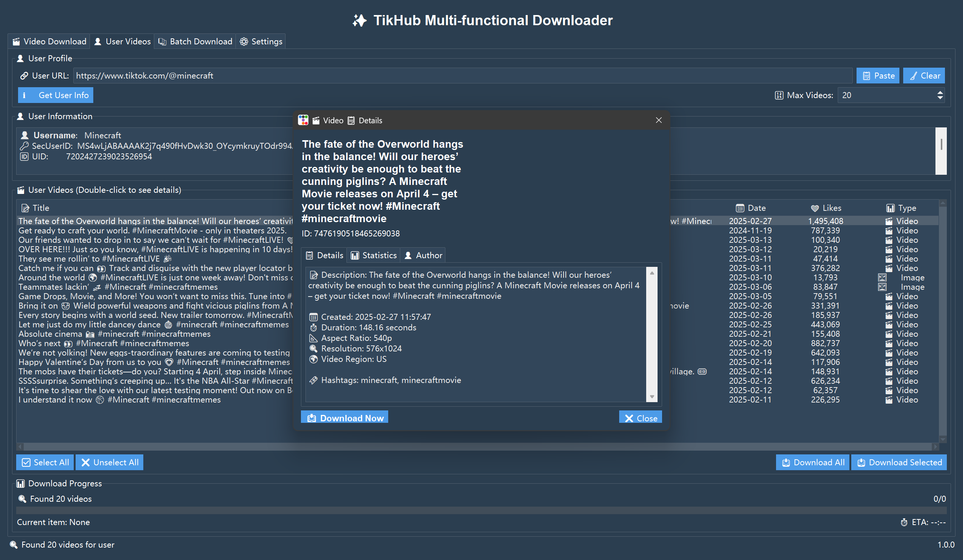Click the tag icon beside Hashtags
Image resolution: width=963 pixels, height=560 pixels.
(313, 380)
